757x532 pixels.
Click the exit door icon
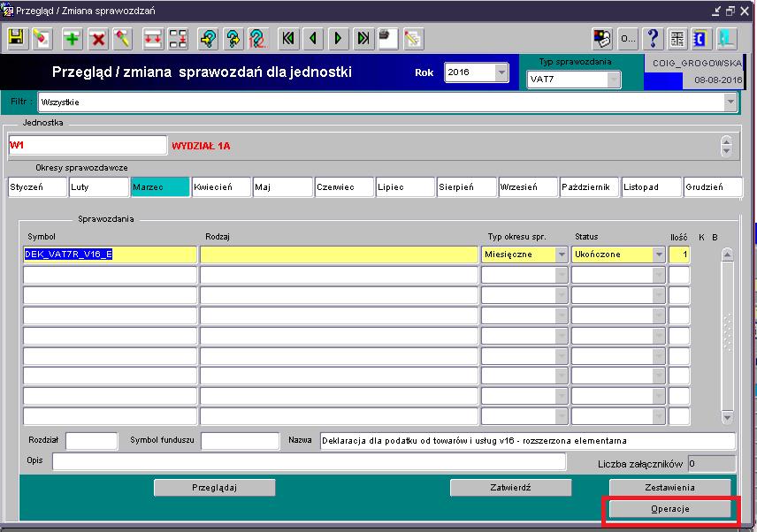pos(726,39)
